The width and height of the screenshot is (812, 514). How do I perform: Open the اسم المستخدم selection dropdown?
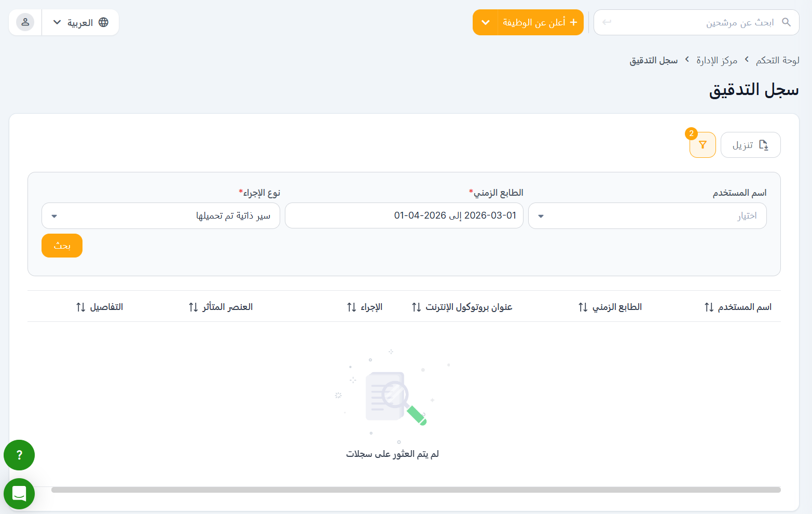(x=647, y=216)
